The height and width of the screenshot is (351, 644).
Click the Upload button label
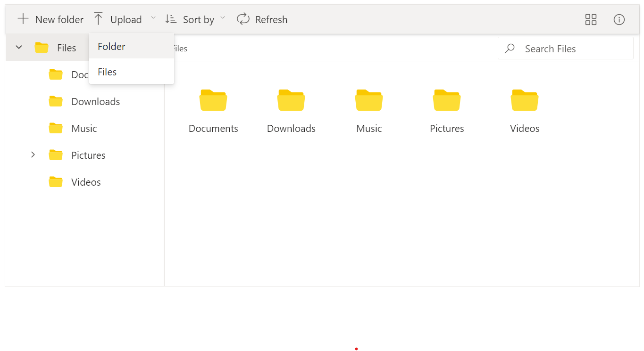[x=126, y=20]
